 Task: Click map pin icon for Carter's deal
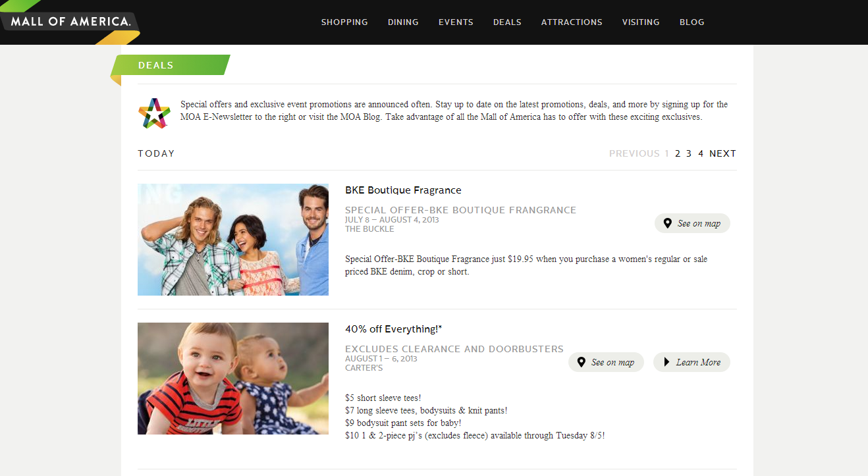click(x=581, y=362)
